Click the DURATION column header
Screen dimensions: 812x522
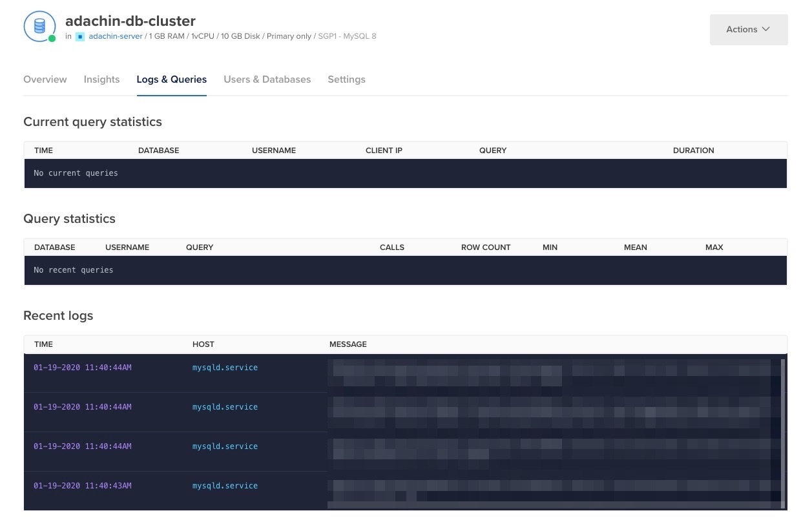point(693,151)
